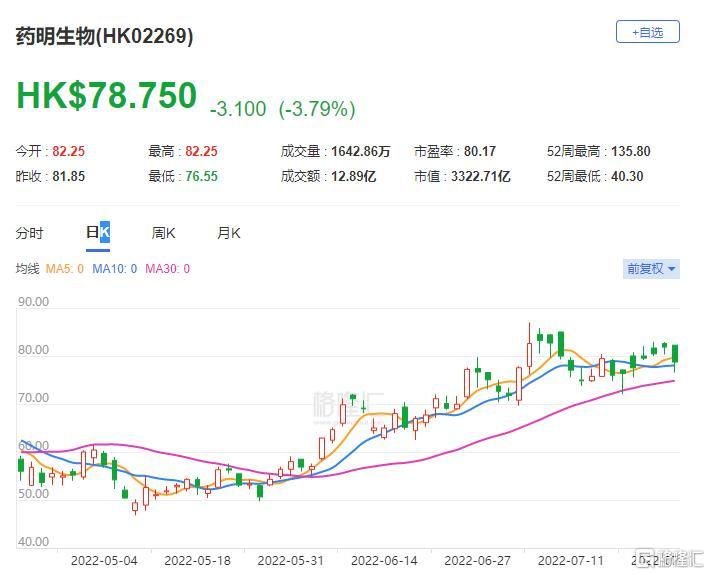710x575 pixels.
Task: Click 市值 value 3322.71亿
Action: (480, 176)
